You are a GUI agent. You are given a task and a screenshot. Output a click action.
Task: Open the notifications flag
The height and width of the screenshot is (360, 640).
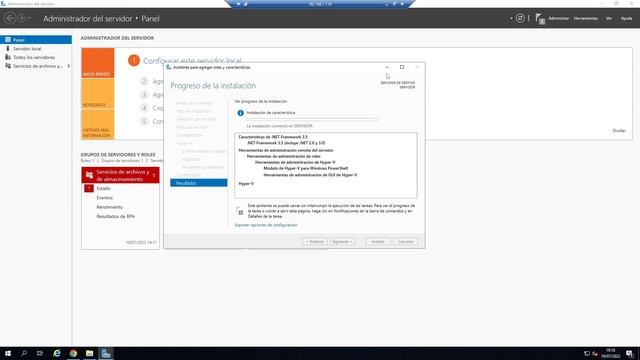pyautogui.click(x=540, y=18)
